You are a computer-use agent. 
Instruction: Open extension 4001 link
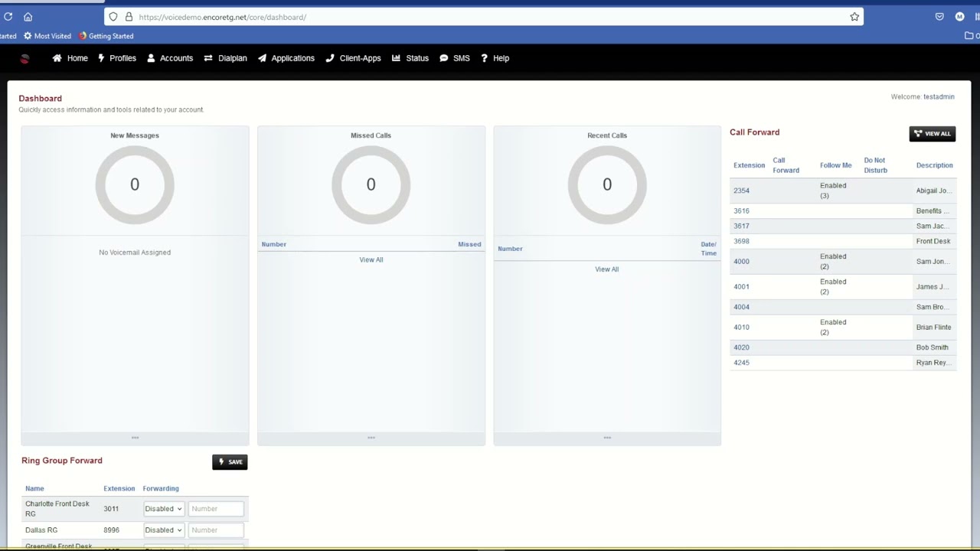point(741,287)
